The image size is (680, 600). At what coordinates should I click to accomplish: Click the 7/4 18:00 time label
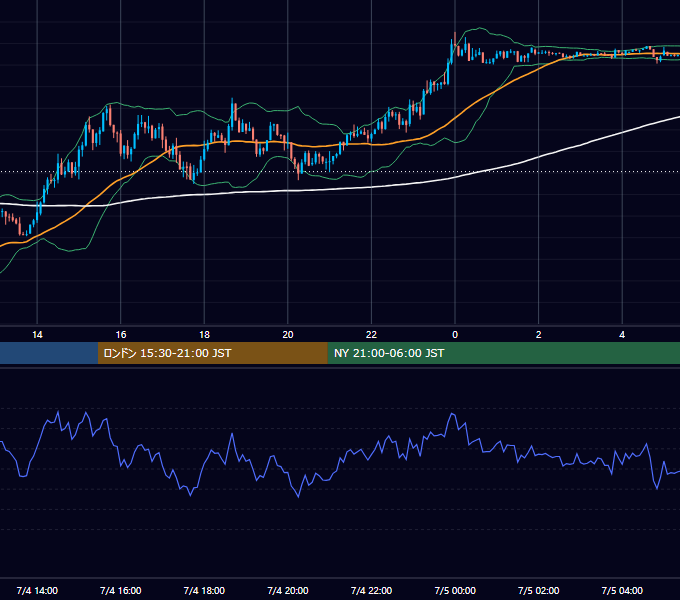[204, 590]
